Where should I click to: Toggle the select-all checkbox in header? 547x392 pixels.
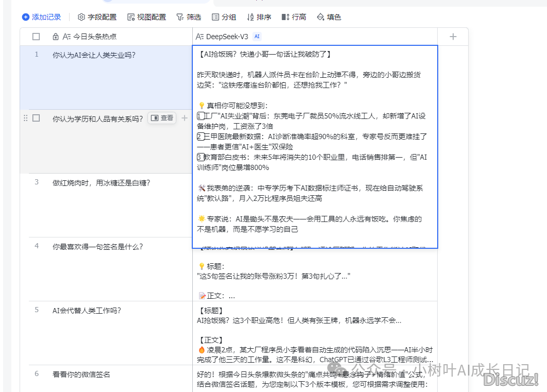tap(36, 37)
